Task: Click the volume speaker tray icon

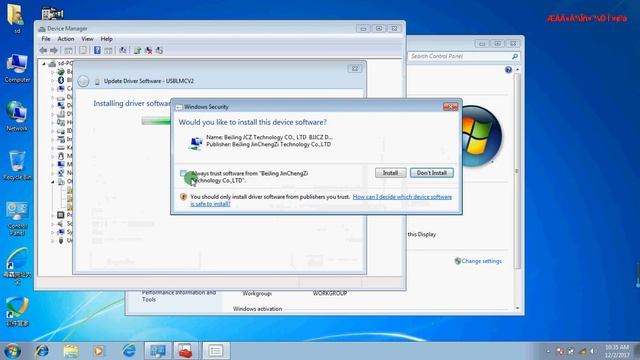Action: [593, 351]
